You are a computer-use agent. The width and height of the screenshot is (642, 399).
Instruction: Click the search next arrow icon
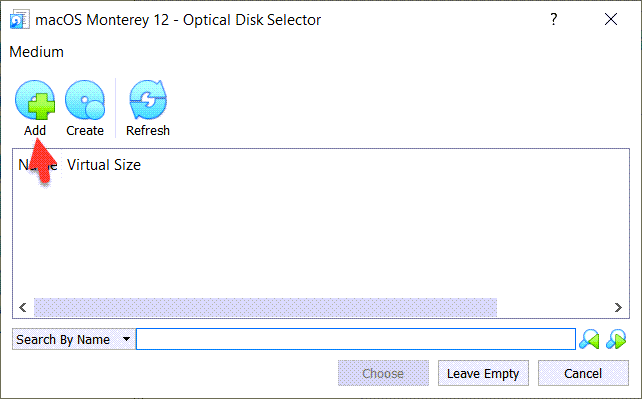tap(616, 339)
